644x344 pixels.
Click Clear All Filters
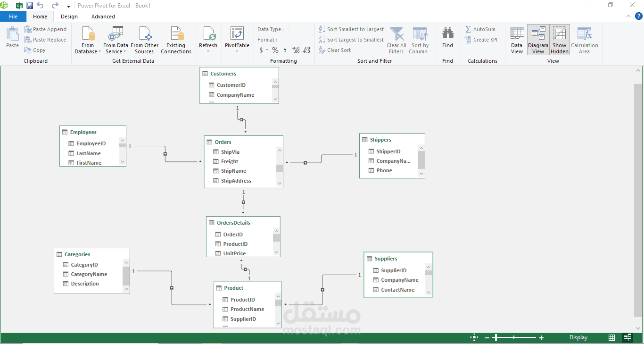(x=396, y=40)
